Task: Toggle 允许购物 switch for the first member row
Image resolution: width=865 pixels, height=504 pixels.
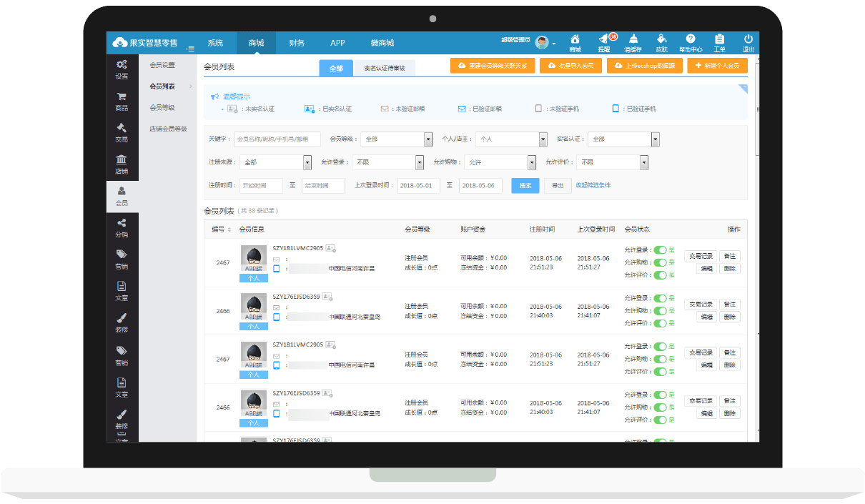Action: coord(660,262)
